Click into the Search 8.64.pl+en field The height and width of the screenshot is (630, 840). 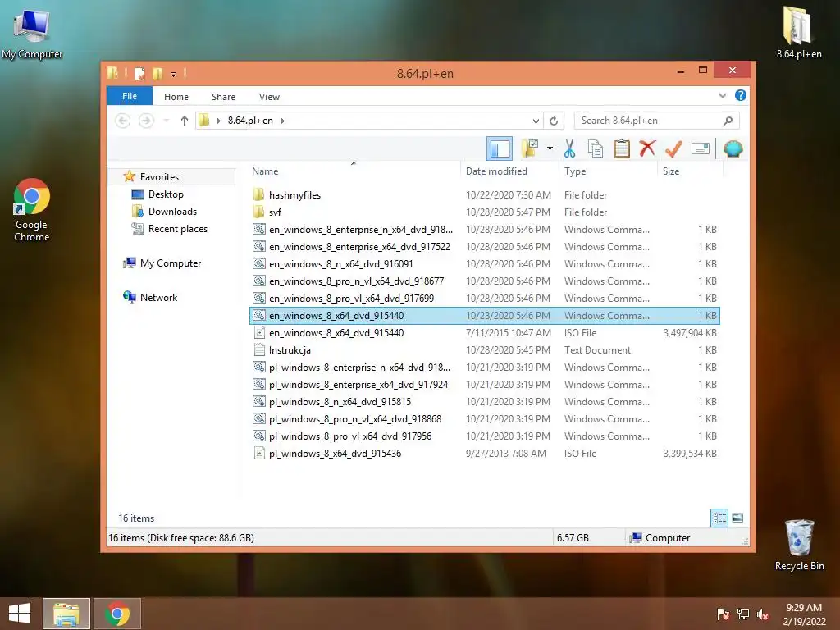coord(656,121)
